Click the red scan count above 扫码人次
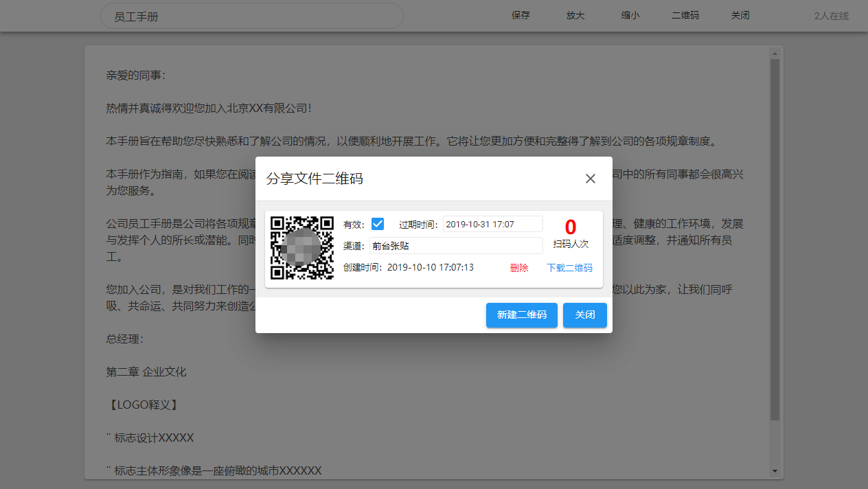This screenshot has width=868, height=489. [x=570, y=227]
